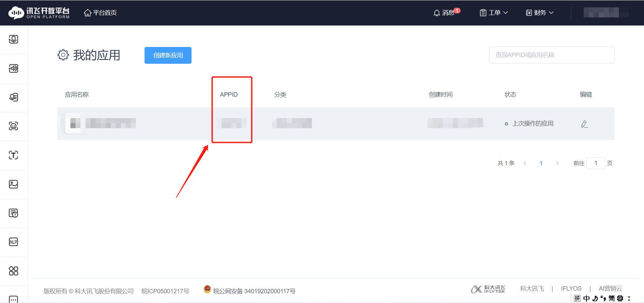
Task: Click the 创建新应用 button
Action: (x=168, y=55)
